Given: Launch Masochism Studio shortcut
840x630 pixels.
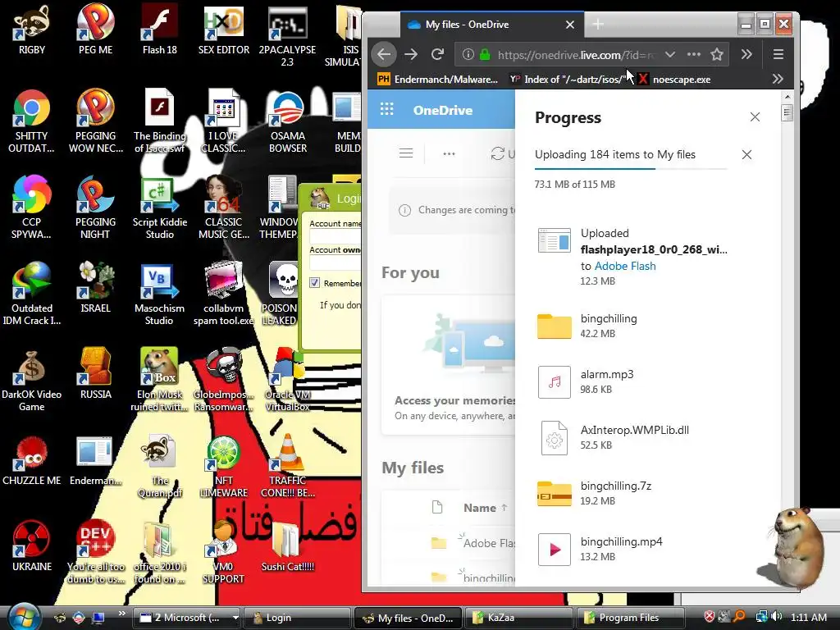Looking at the screenshot, I should point(159,294).
